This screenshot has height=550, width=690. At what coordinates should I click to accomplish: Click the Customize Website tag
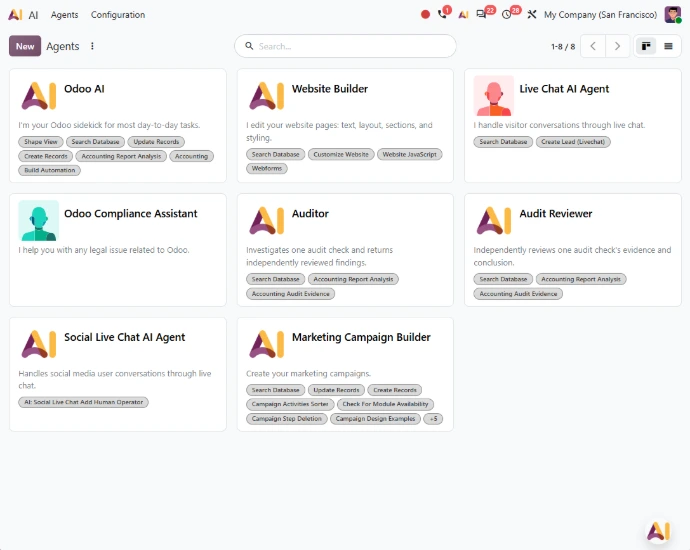(x=341, y=154)
